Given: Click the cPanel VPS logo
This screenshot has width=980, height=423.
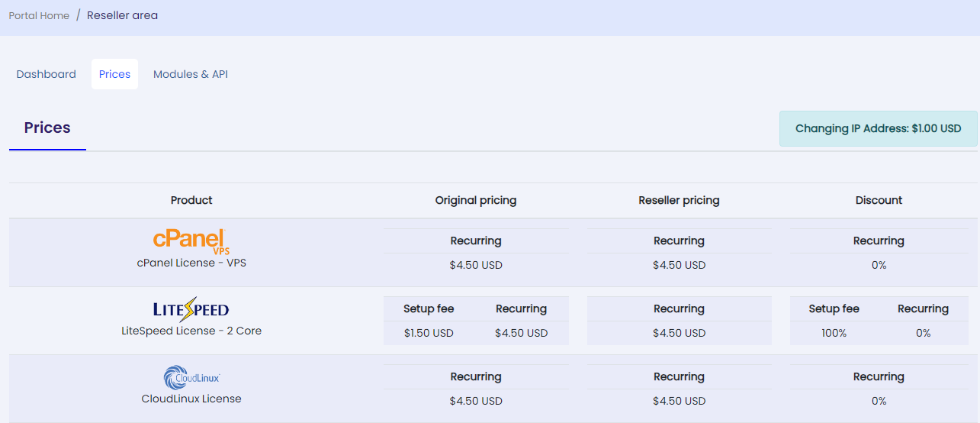Looking at the screenshot, I should coord(191,241).
